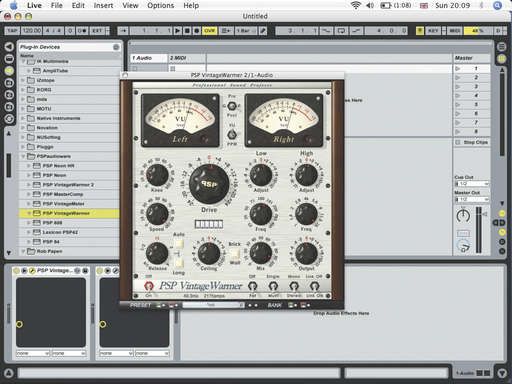Toggle the EXT sync button
The image size is (512, 384).
tap(97, 31)
